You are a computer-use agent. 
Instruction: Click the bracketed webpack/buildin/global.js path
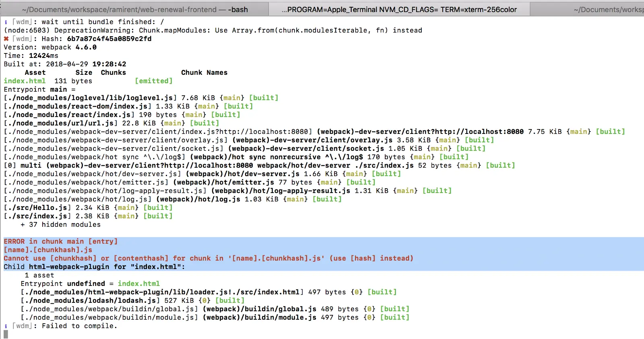[x=109, y=309]
